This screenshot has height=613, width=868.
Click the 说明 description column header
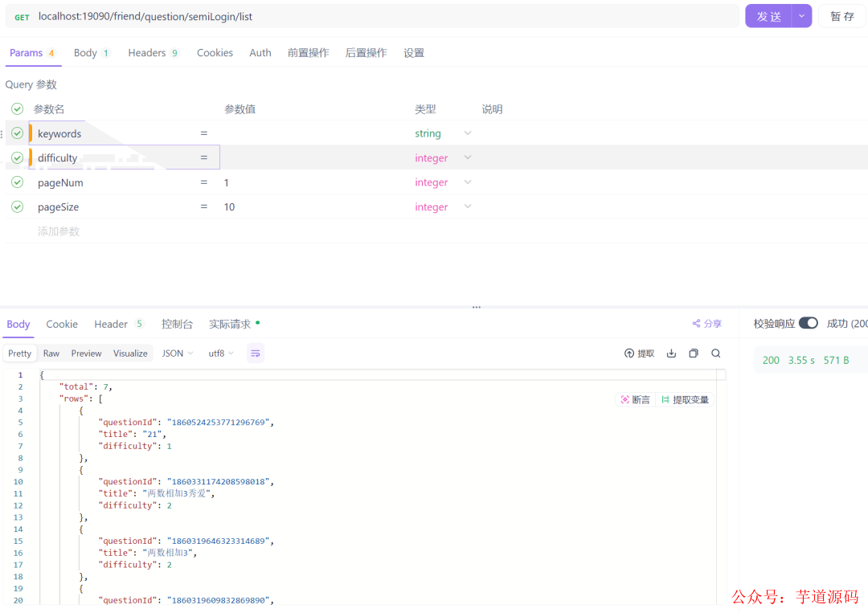pos(492,109)
